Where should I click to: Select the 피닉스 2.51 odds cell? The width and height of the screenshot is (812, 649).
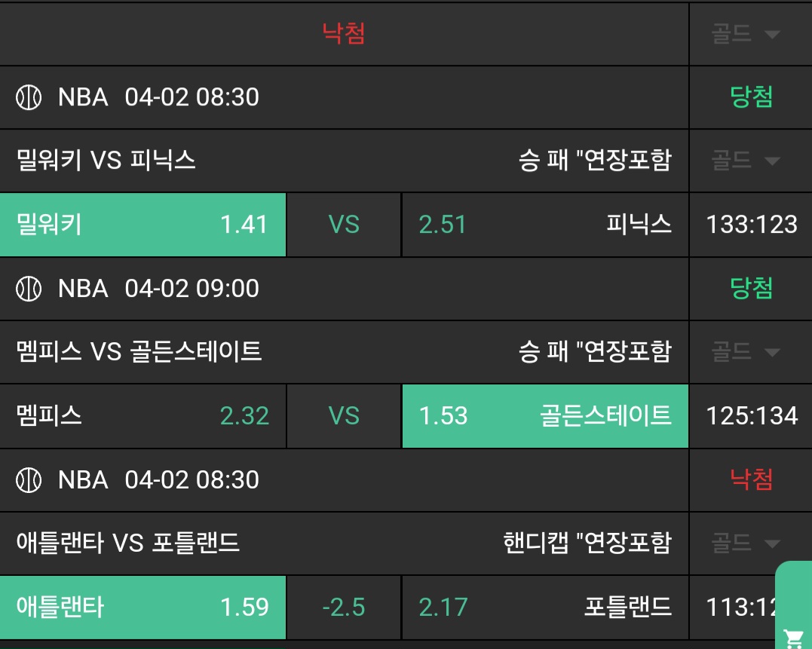[545, 225]
